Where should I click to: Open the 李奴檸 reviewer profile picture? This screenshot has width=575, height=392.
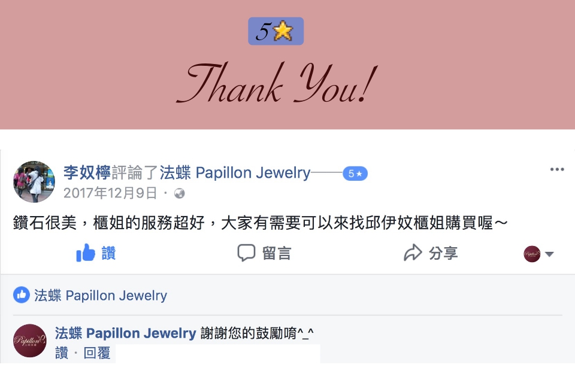click(34, 182)
